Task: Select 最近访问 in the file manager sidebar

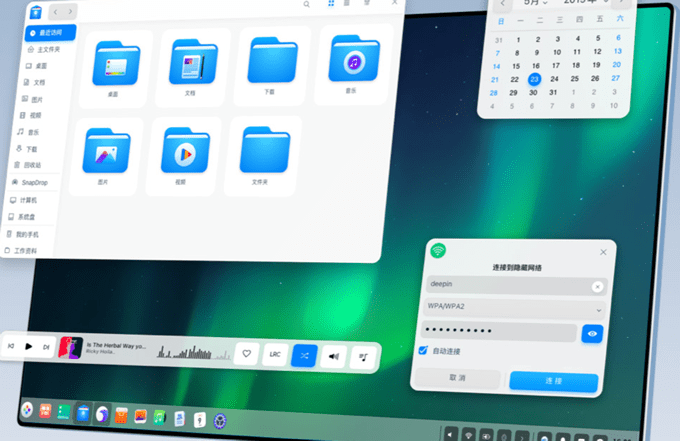Action: click(x=50, y=33)
